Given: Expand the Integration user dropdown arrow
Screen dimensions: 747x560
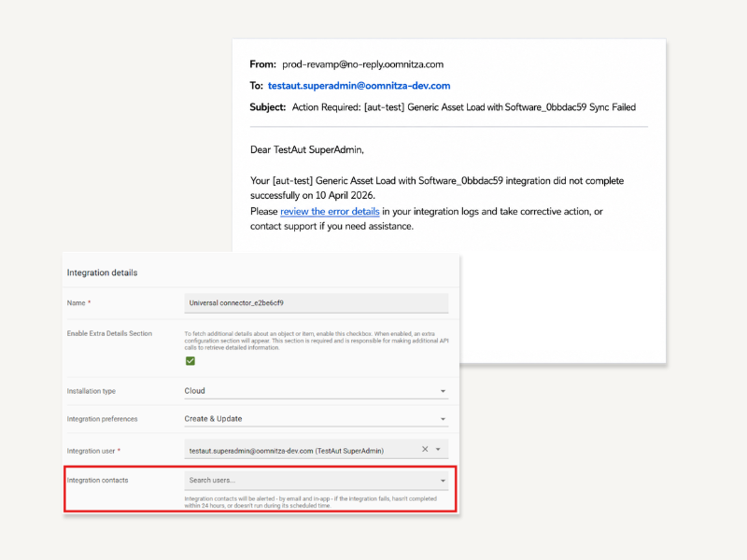Looking at the screenshot, I should [439, 449].
